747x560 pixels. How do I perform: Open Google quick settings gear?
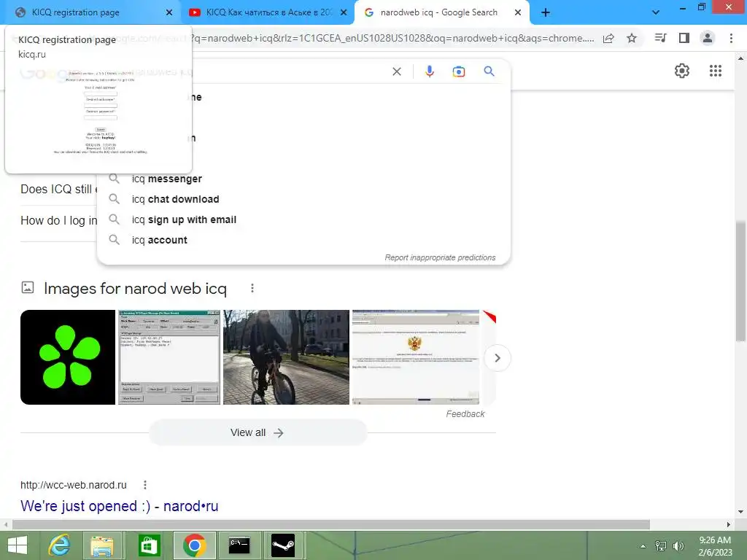coord(682,71)
